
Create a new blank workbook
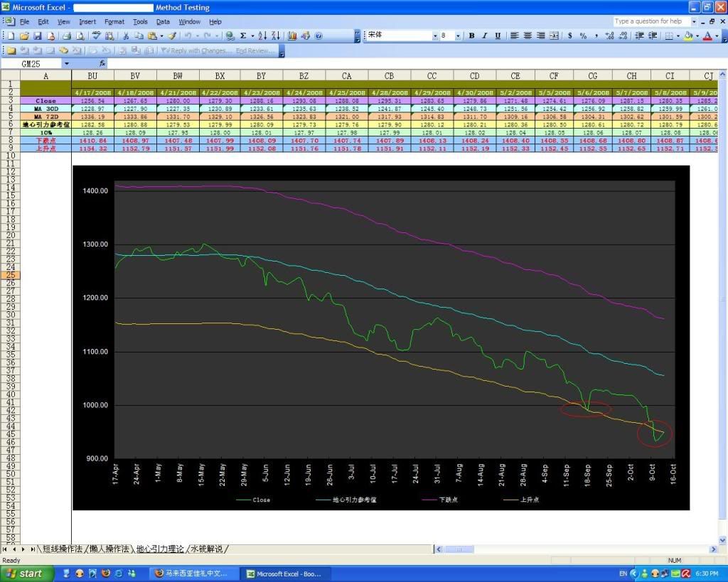click(x=11, y=36)
